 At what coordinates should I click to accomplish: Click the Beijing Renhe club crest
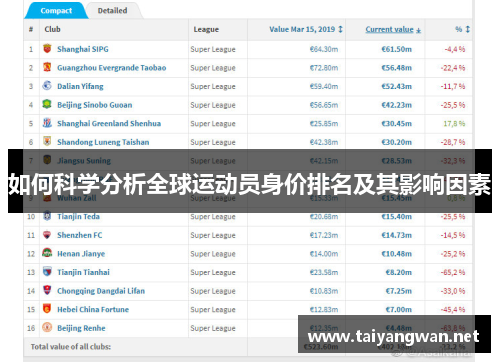[47, 327]
